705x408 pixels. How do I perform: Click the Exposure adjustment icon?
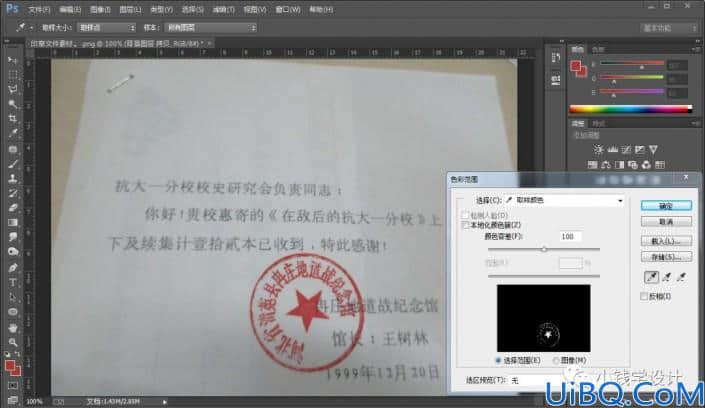[639, 149]
